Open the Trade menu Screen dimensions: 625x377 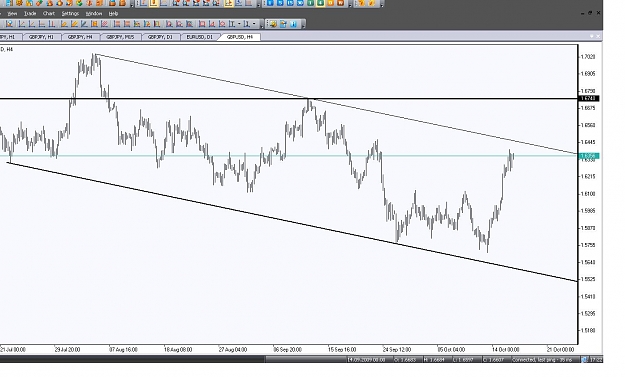click(30, 14)
